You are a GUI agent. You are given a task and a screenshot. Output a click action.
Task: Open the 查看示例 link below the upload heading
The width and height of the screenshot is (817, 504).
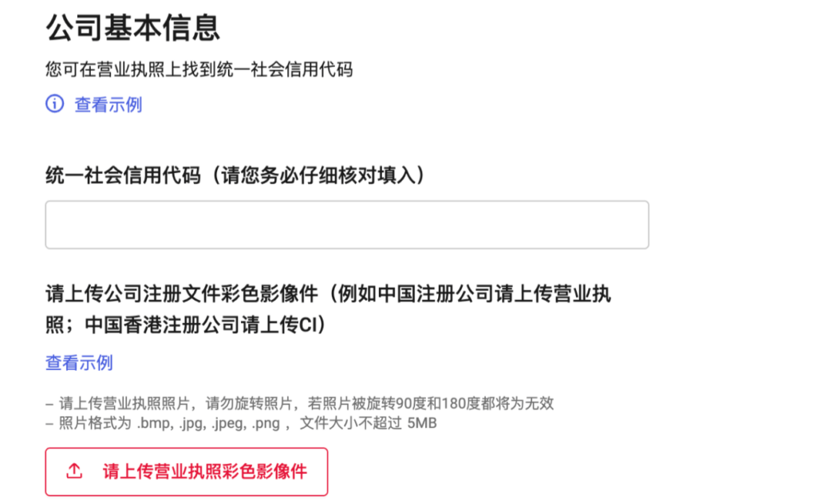tap(79, 363)
